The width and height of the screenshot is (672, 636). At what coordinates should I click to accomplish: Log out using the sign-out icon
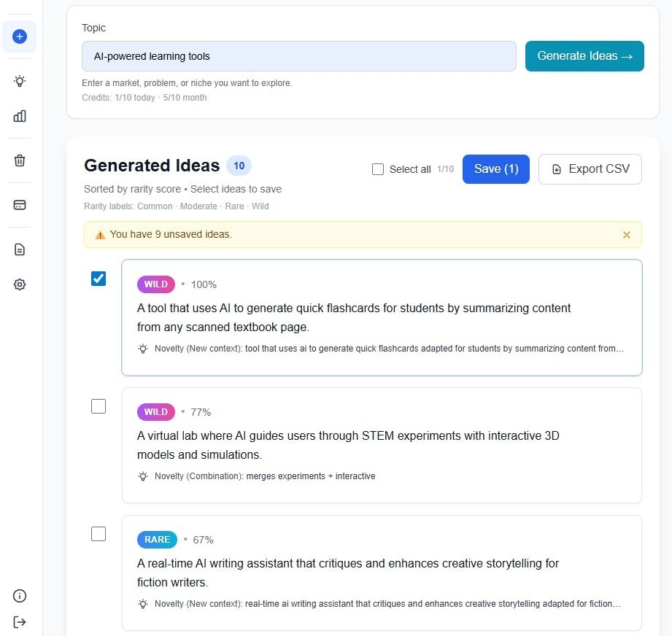(x=19, y=622)
